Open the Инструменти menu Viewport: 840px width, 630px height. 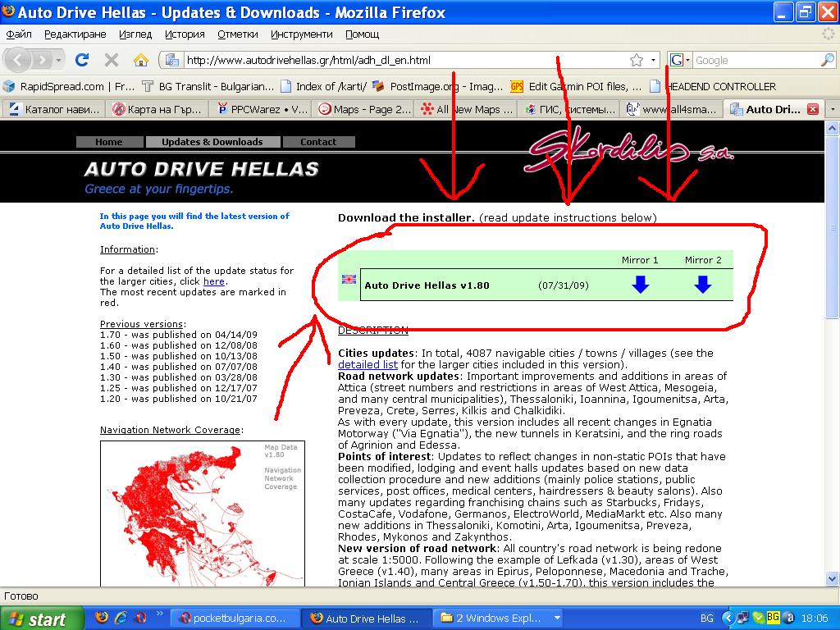302,34
